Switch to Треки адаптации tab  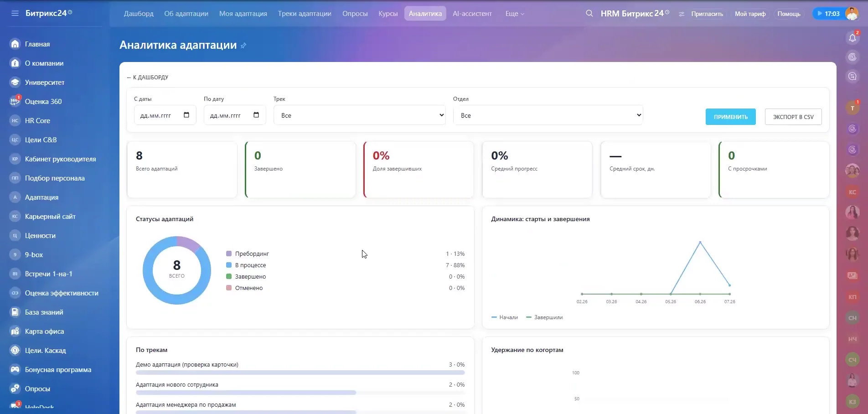click(305, 14)
